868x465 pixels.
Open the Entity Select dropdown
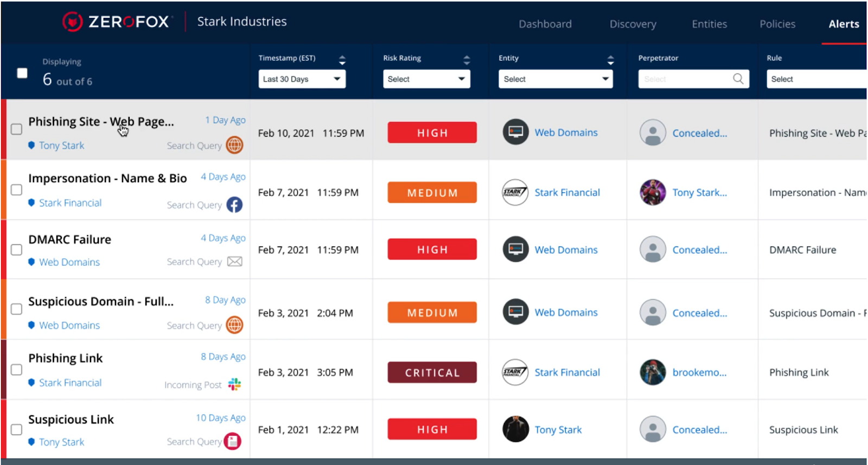click(556, 79)
